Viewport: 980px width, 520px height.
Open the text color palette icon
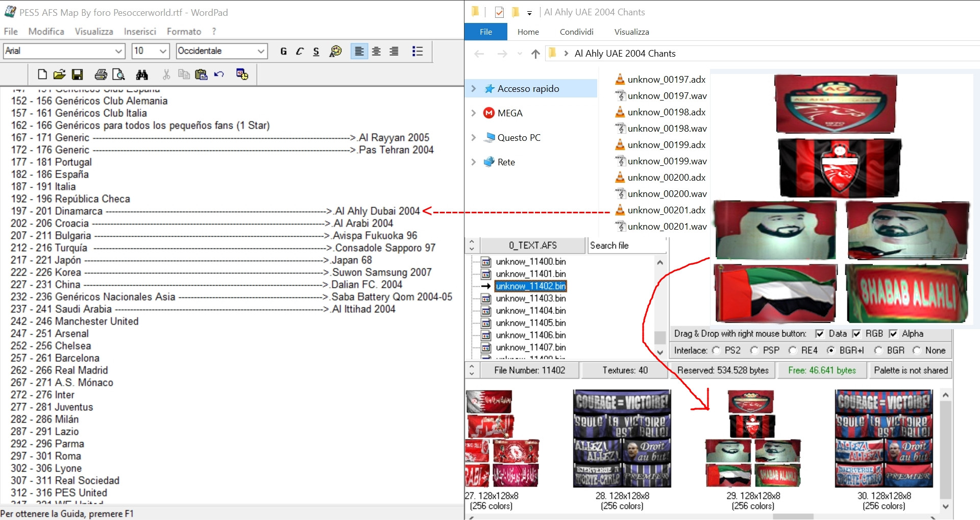tap(335, 51)
